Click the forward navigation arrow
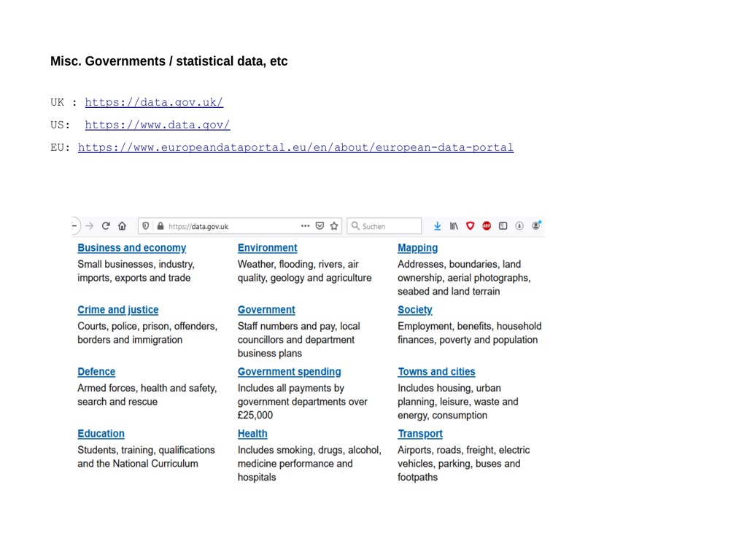This screenshot has width=747, height=560. 90,226
